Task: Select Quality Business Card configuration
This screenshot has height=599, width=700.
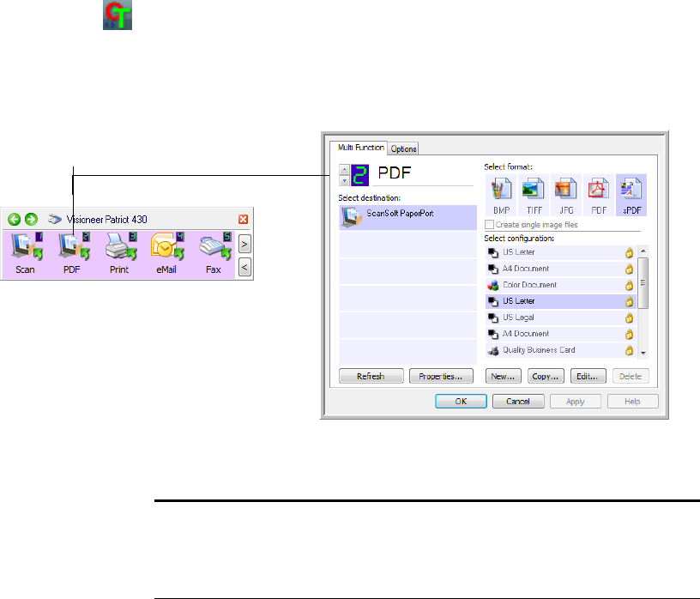Action: pos(561,350)
